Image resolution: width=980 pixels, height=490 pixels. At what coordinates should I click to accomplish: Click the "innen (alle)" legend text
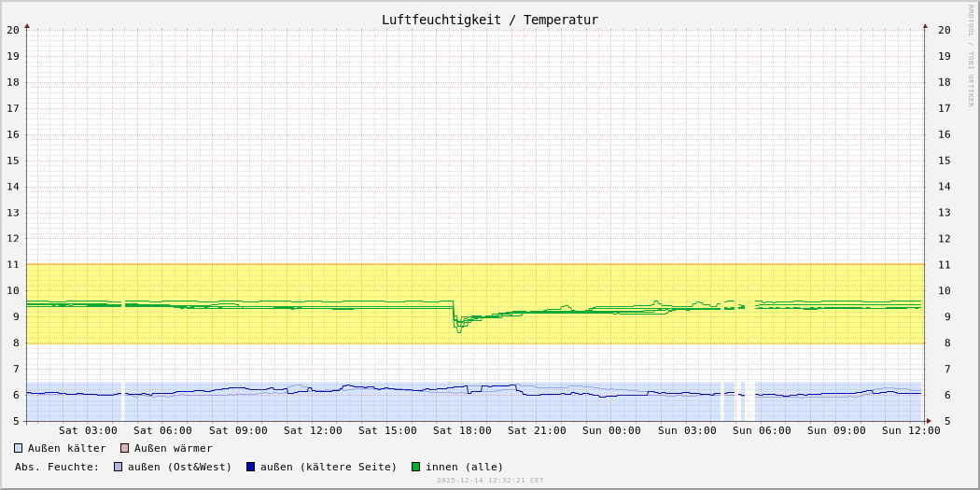pyautogui.click(x=464, y=467)
